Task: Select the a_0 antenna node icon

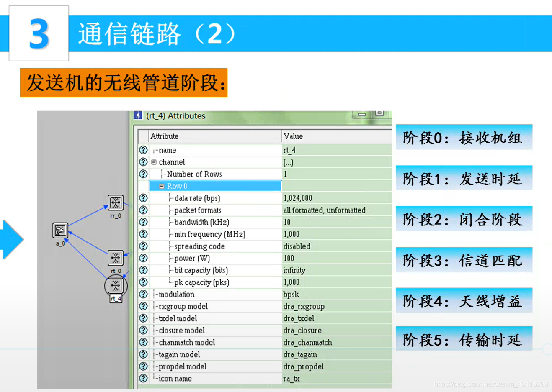Action: (60, 231)
